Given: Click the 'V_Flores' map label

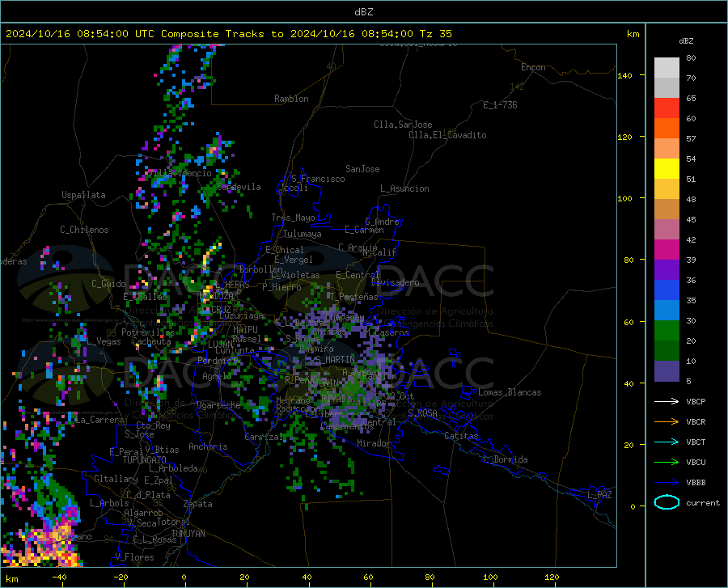Looking at the screenshot, I should 134,557.
